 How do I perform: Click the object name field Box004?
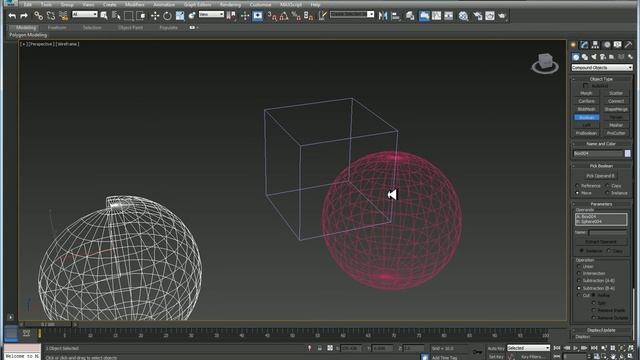598,153
